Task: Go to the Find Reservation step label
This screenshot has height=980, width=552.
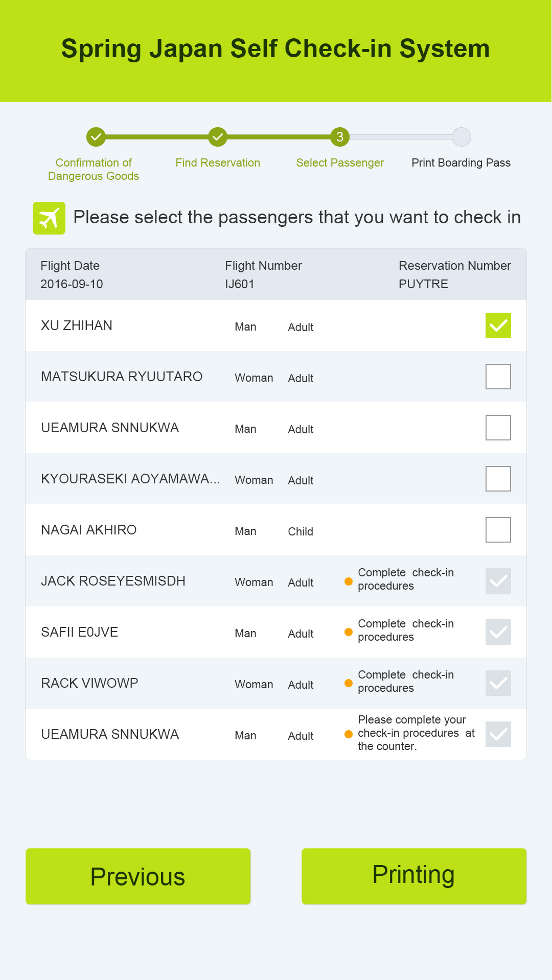Action: 218,163
